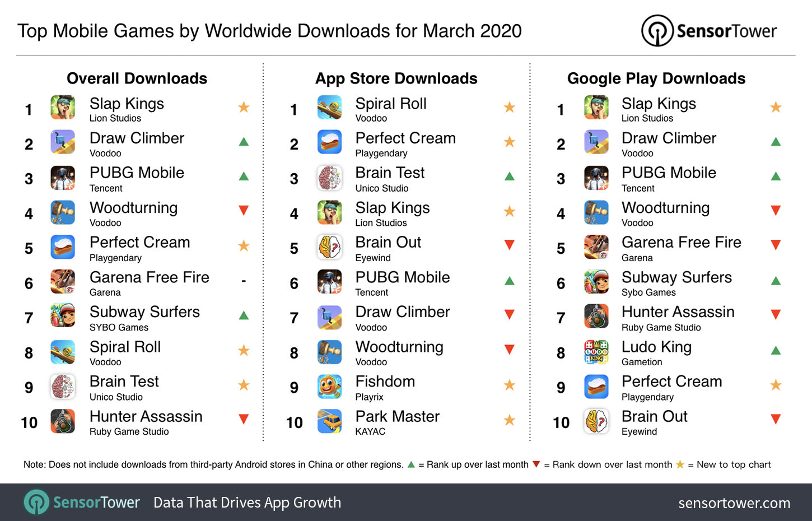Click the Slap Kings icon in Overall Downloads
The height and width of the screenshot is (521, 812).
(63, 108)
